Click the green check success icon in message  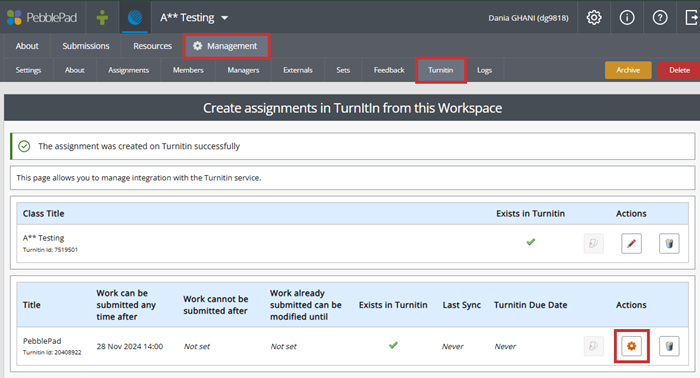(x=24, y=146)
